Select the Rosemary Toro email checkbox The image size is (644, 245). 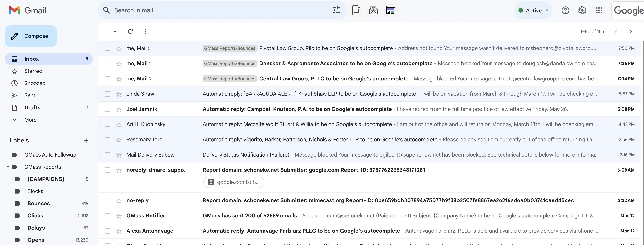tap(107, 139)
